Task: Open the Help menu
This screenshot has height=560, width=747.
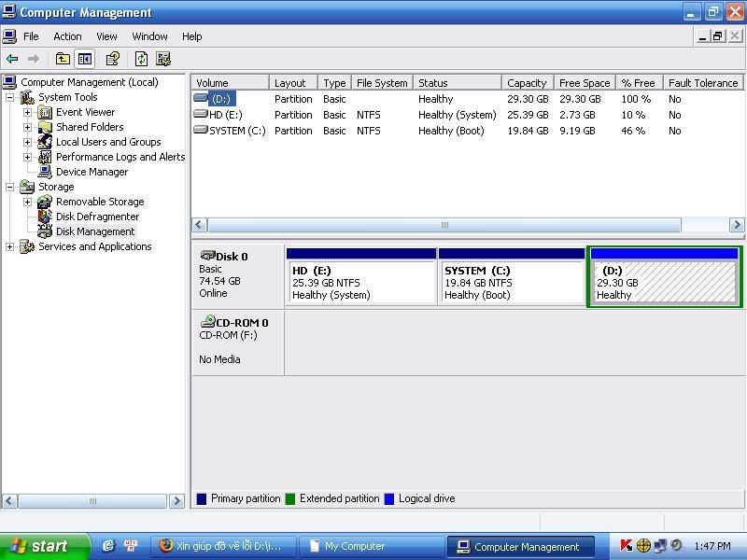Action: coord(191,36)
